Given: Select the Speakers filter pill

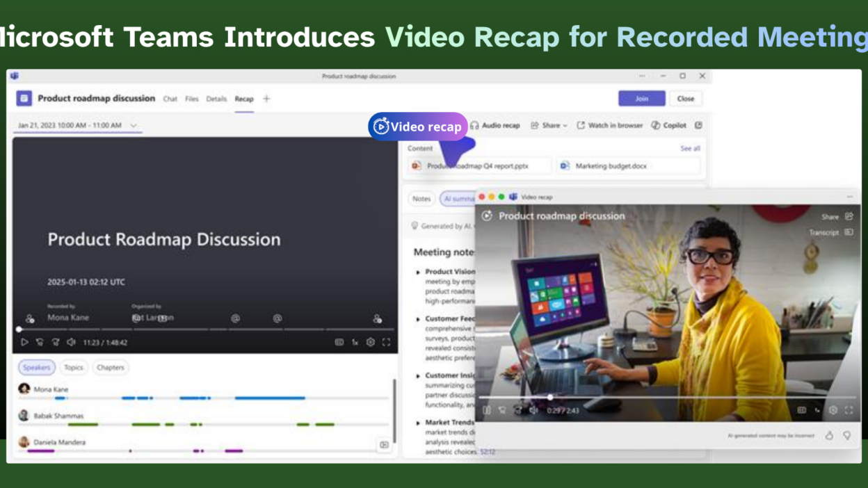Looking at the screenshot, I should [x=37, y=368].
